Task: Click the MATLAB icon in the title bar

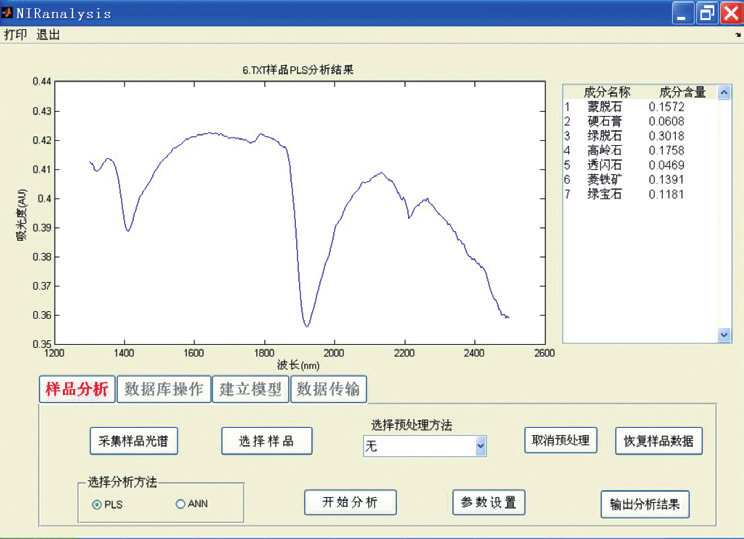Action: [7, 12]
